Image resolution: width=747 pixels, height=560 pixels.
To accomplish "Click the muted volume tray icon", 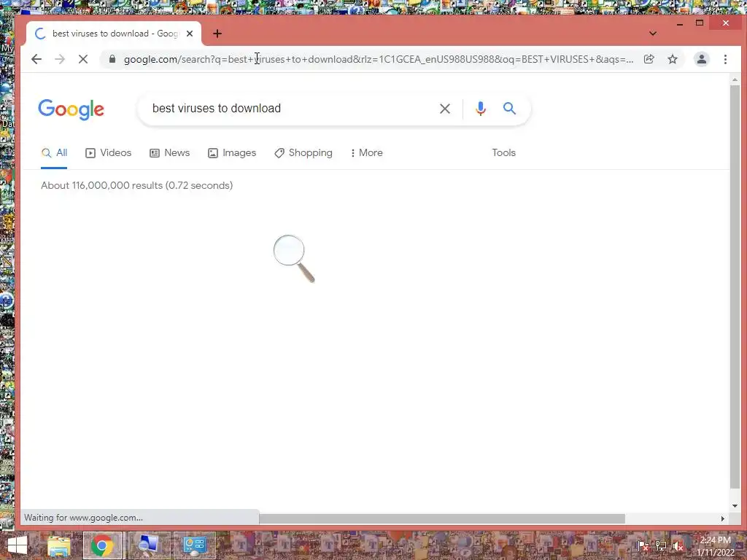I will (678, 545).
